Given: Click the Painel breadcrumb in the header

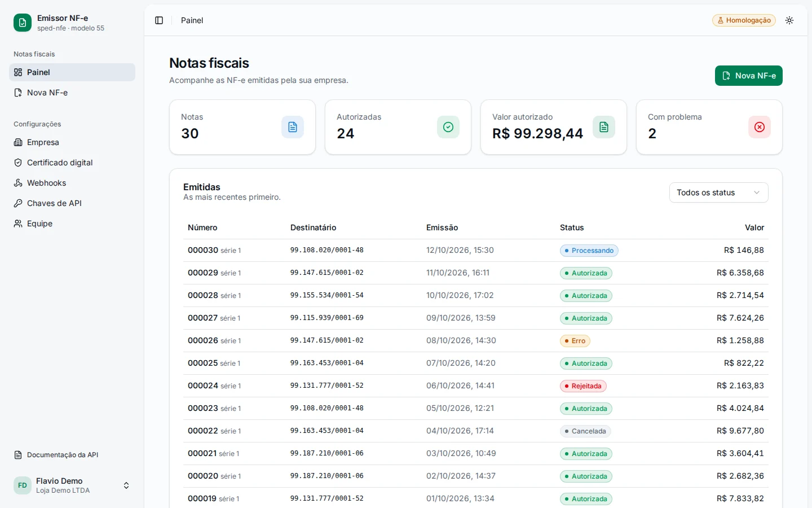Looking at the screenshot, I should (192, 20).
